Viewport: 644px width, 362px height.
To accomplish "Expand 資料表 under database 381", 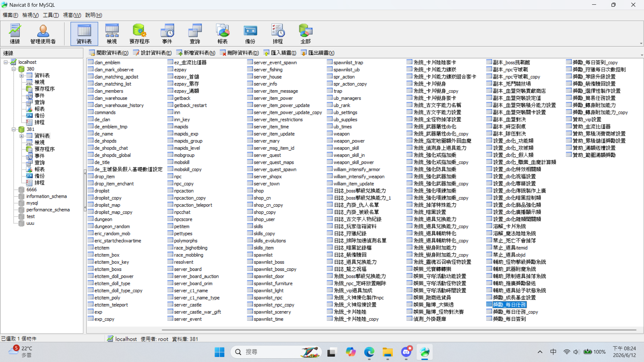I will coord(22,136).
